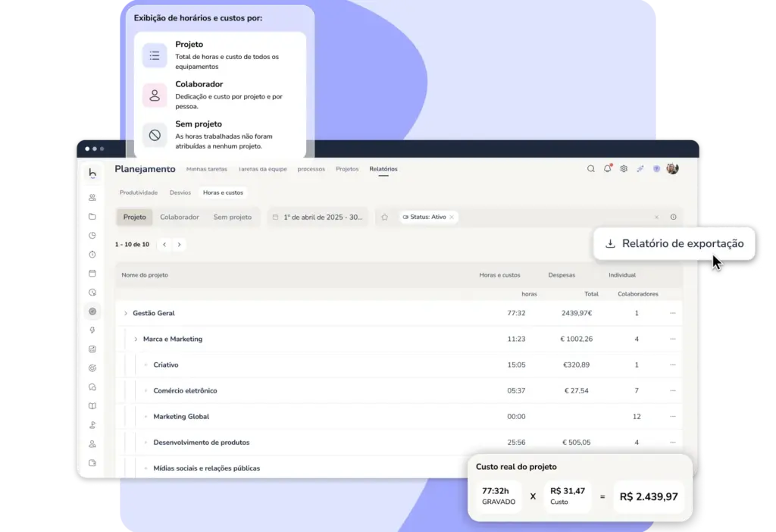
Task: Open the date range picker for April 2025
Action: click(x=318, y=217)
